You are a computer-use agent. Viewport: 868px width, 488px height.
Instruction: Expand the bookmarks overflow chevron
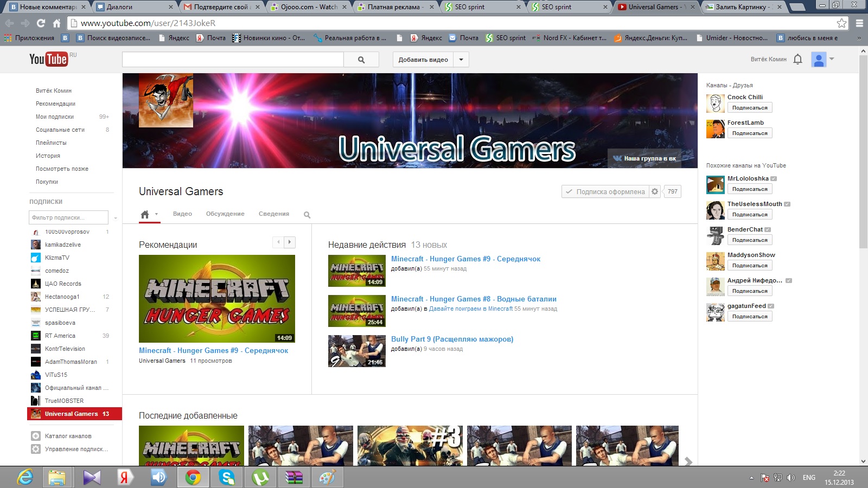[859, 38]
